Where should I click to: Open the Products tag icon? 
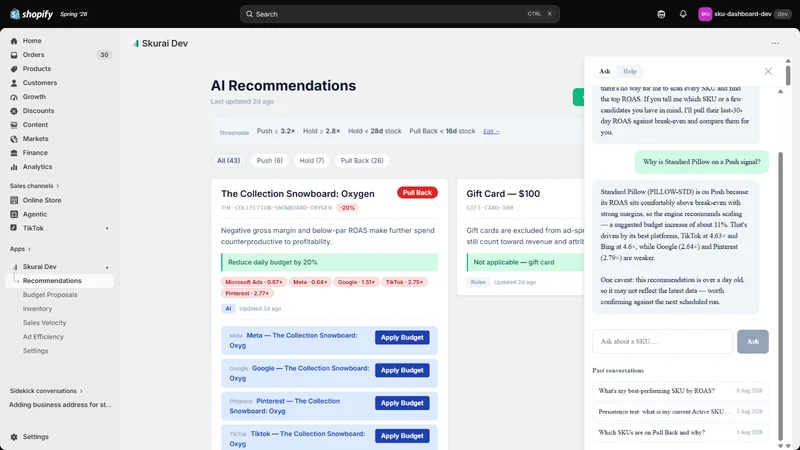tap(14, 69)
